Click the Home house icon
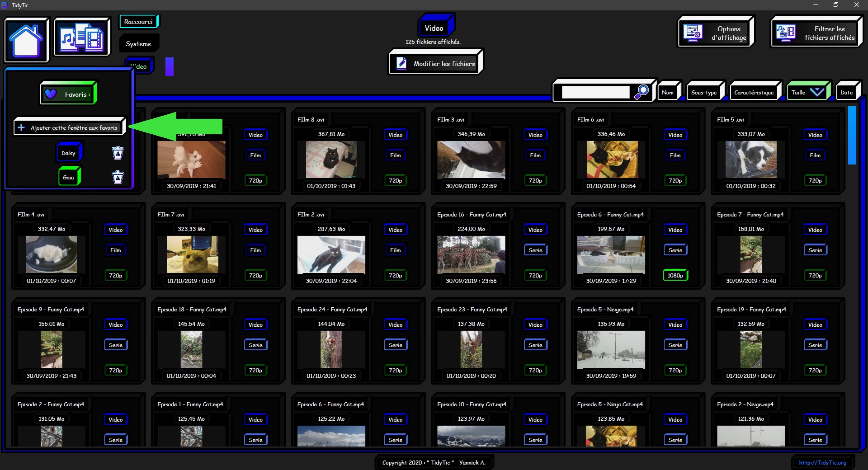This screenshot has width=868, height=470. [x=26, y=40]
